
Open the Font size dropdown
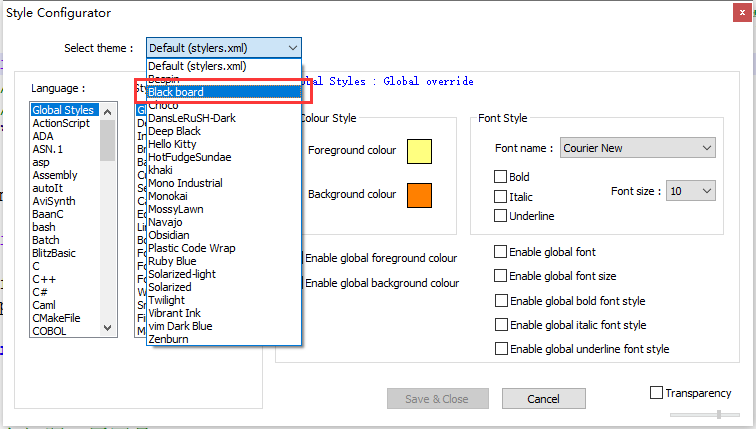(x=690, y=191)
